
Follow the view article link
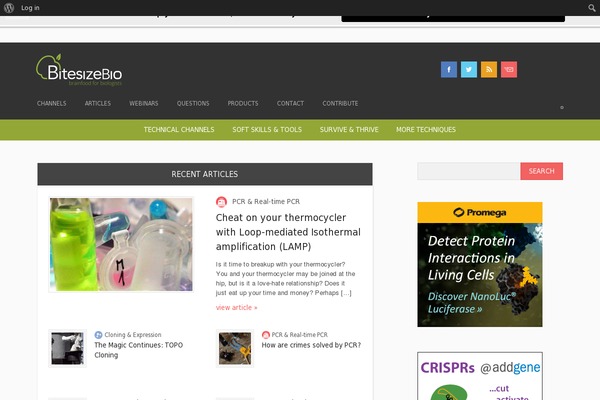click(x=236, y=307)
